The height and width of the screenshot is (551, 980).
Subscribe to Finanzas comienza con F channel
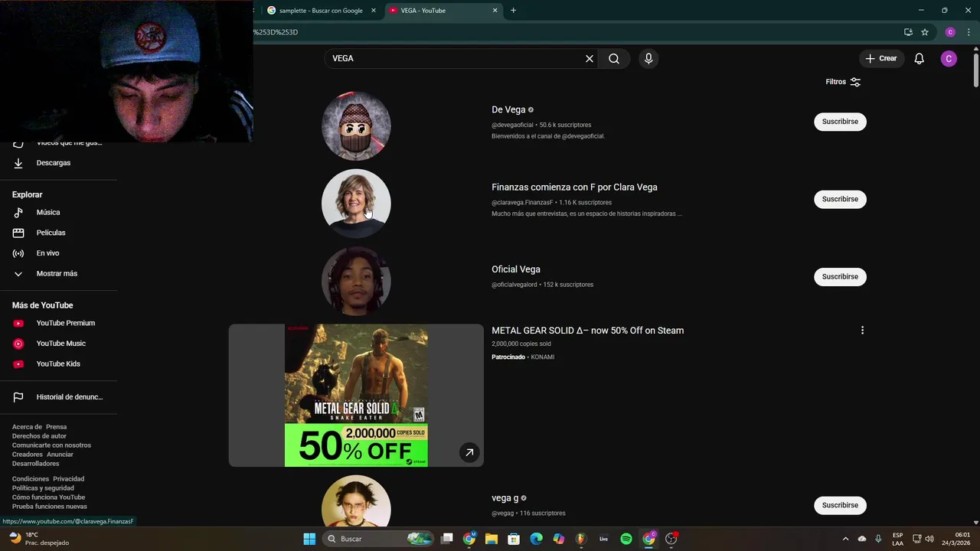(x=840, y=199)
